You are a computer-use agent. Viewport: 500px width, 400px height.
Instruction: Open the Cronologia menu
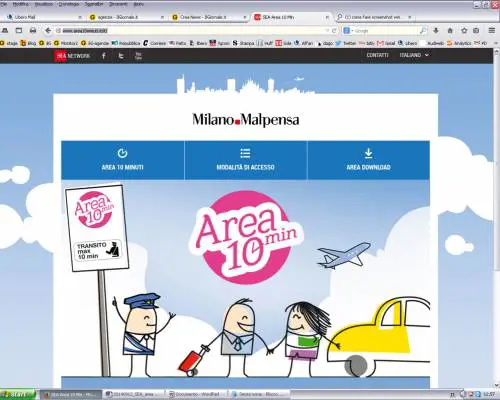tap(69, 4)
